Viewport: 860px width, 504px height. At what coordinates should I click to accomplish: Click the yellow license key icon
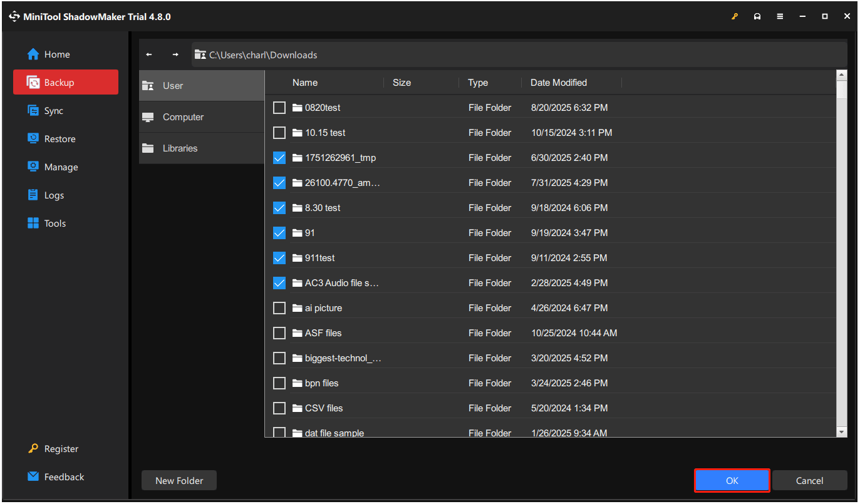[734, 16]
